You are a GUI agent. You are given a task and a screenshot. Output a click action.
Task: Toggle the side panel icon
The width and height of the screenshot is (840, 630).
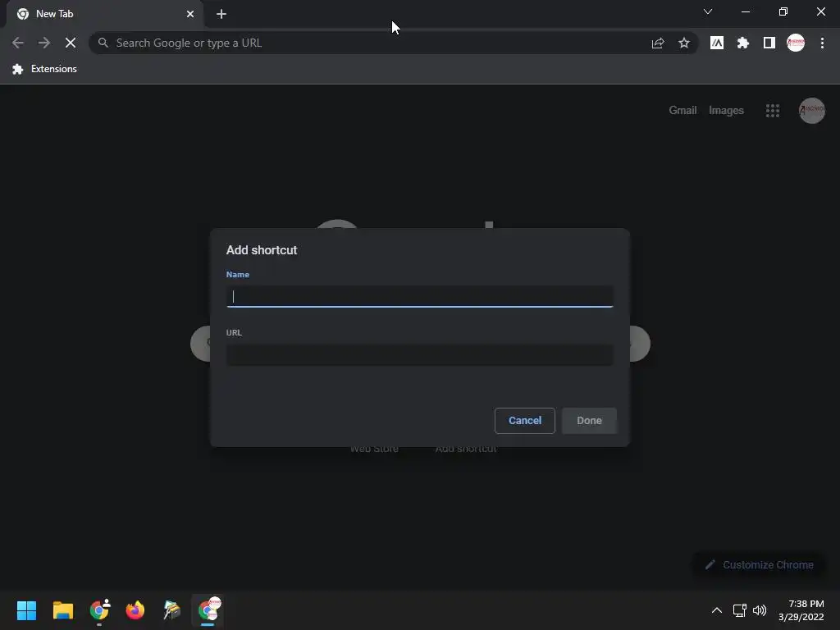[769, 43]
